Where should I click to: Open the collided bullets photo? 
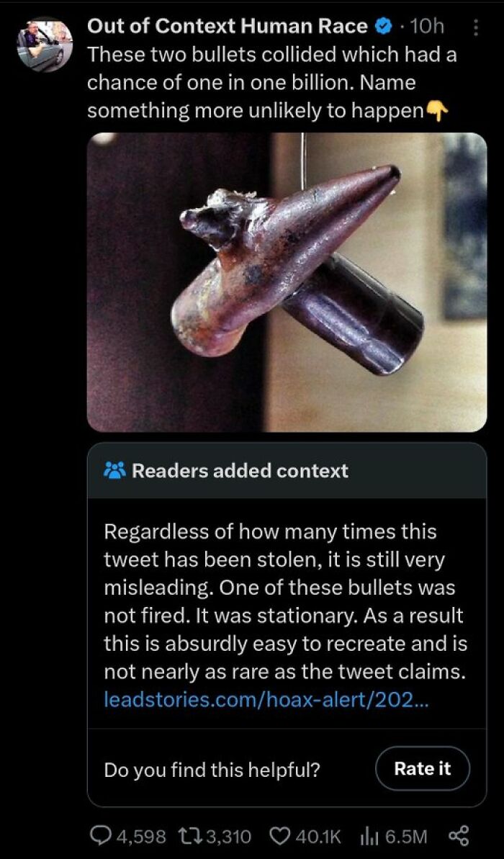(x=287, y=282)
